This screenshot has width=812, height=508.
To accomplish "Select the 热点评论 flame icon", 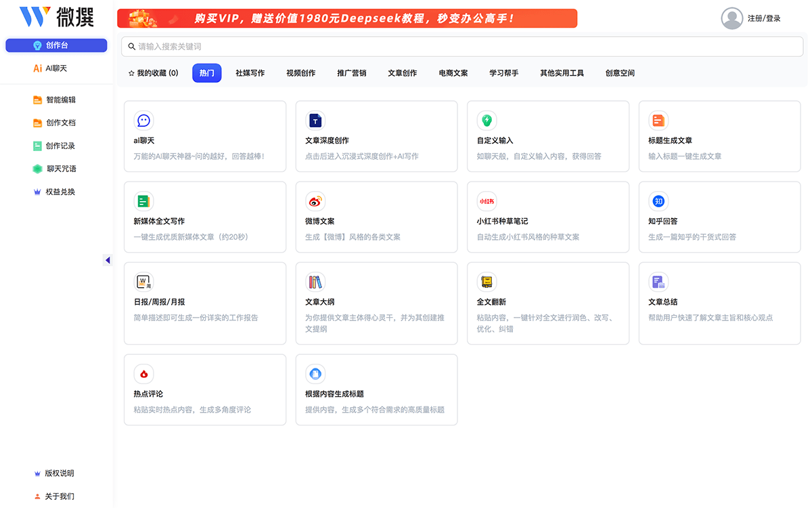I will (x=143, y=373).
